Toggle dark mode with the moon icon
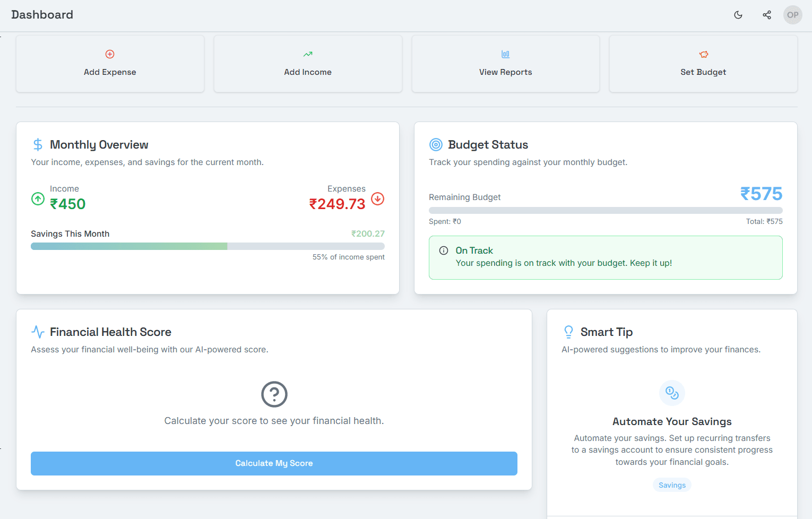Viewport: 812px width, 519px height. [x=738, y=15]
